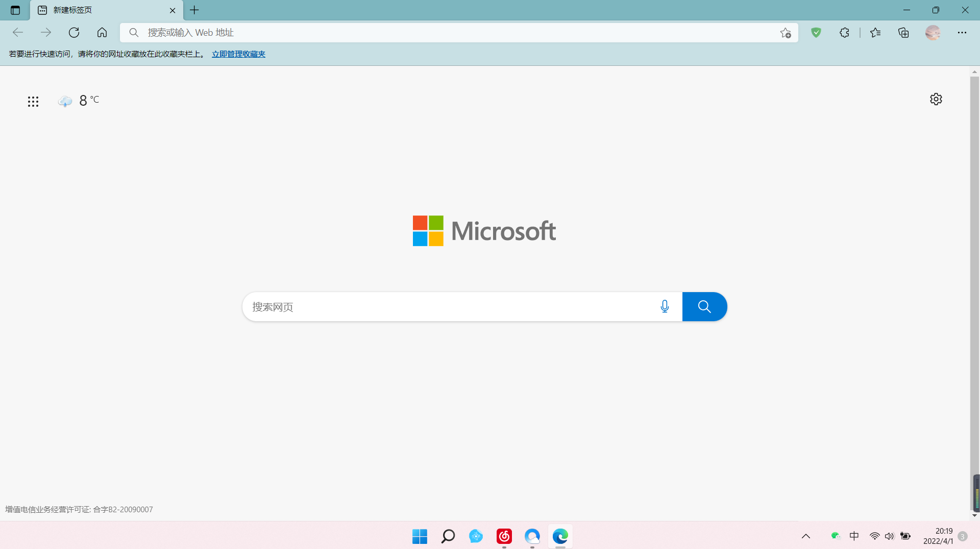The height and width of the screenshot is (549, 980).
Task: Minimize the Edge window
Action: click(906, 10)
